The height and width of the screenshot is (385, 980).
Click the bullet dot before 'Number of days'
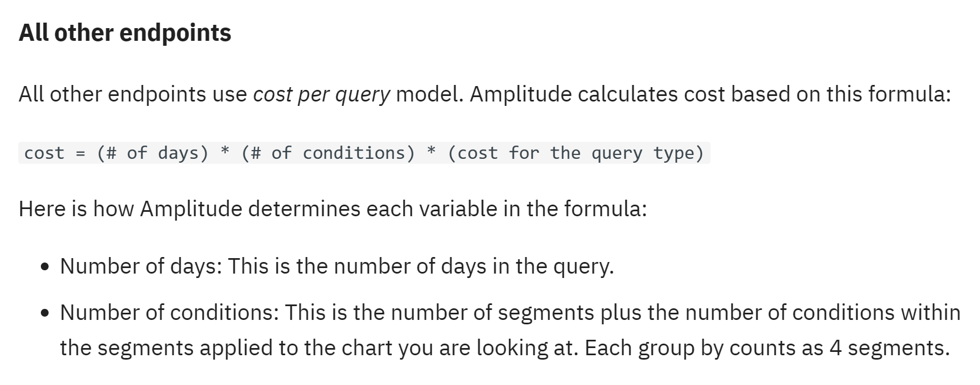45,268
